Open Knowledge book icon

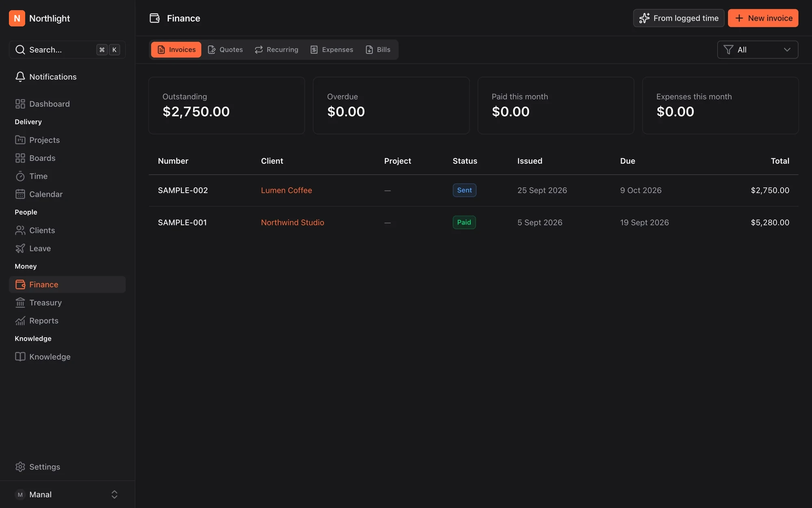(x=20, y=357)
